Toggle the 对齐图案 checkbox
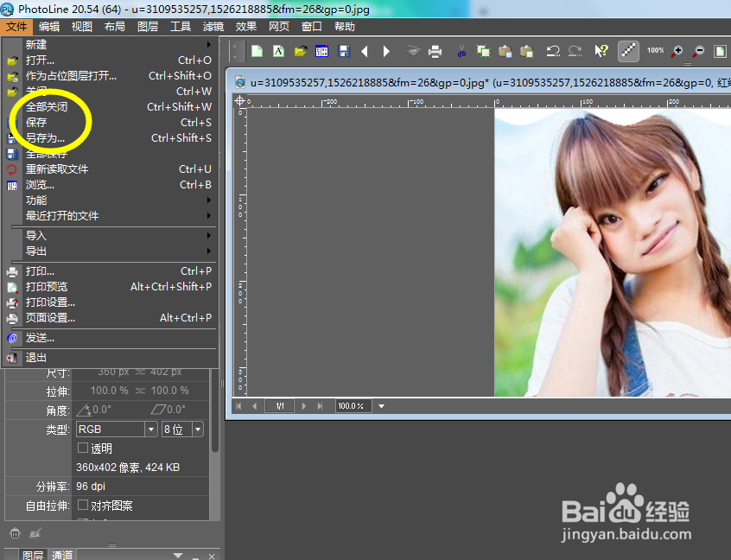The height and width of the screenshot is (560, 731). click(83, 505)
